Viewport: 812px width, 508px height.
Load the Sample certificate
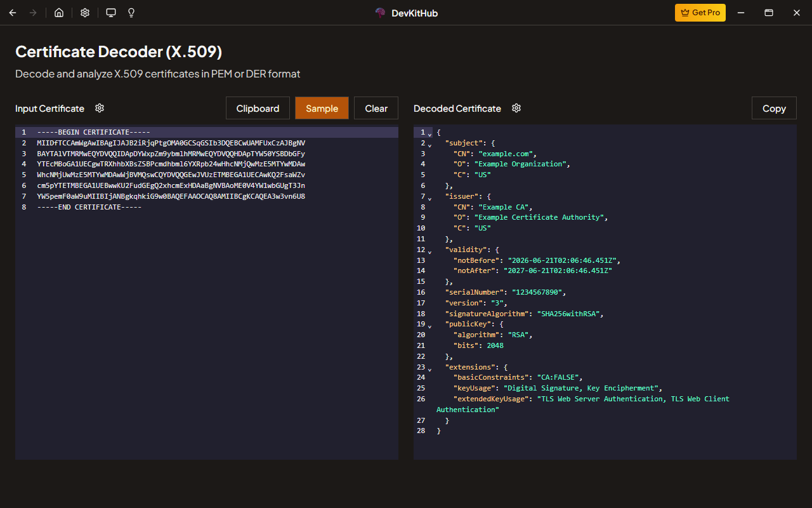322,108
